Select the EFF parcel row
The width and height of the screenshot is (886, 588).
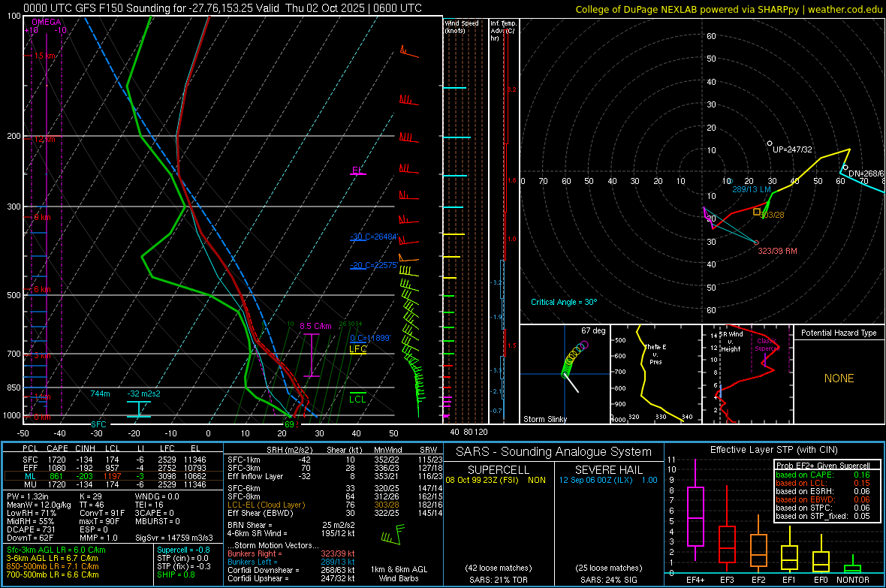[x=113, y=468]
